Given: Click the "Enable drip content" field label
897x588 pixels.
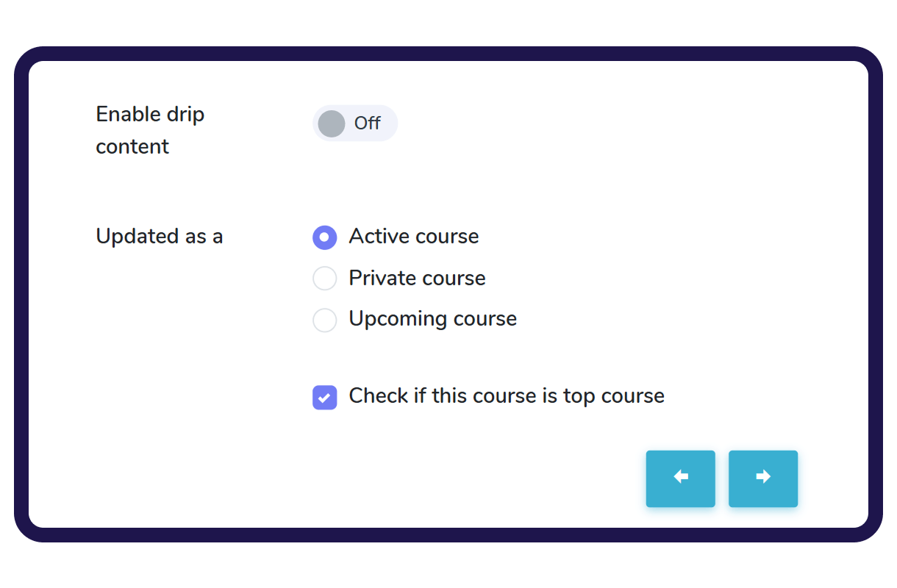Looking at the screenshot, I should [x=150, y=130].
